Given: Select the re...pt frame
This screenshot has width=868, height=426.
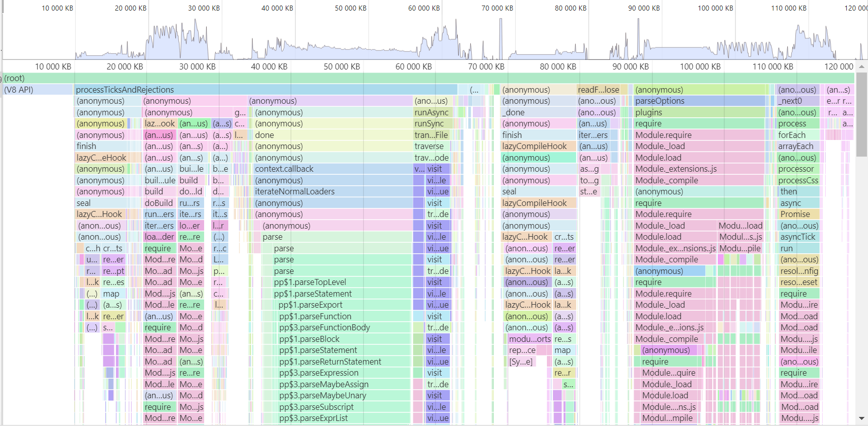Looking at the screenshot, I should [113, 271].
